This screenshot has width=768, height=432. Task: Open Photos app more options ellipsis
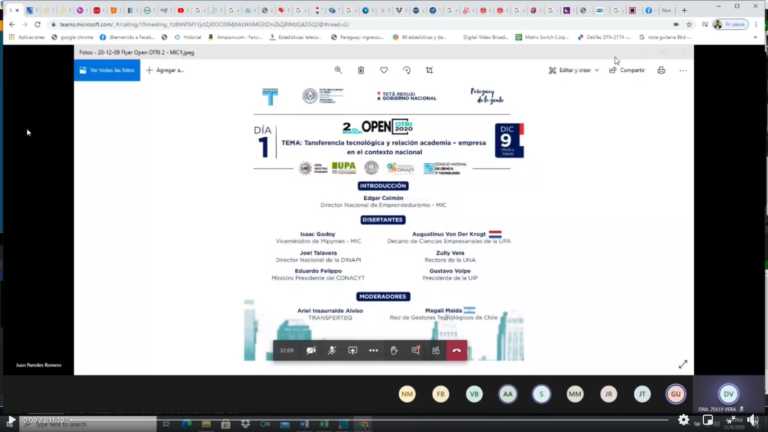pyautogui.click(x=683, y=71)
